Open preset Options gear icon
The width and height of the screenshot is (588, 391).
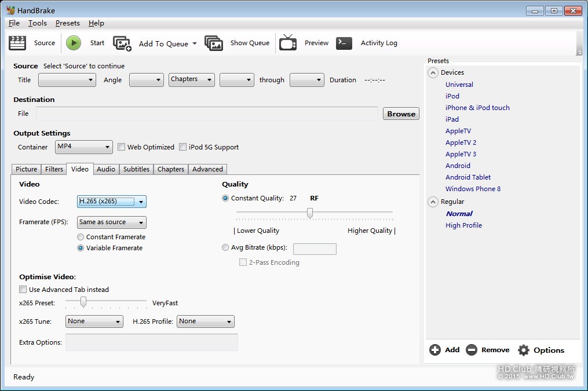[524, 350]
